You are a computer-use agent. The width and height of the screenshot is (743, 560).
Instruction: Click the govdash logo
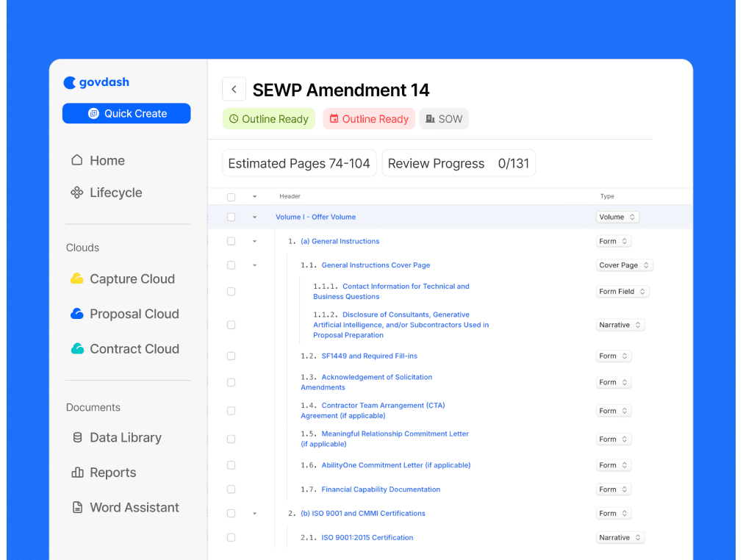pyautogui.click(x=97, y=82)
